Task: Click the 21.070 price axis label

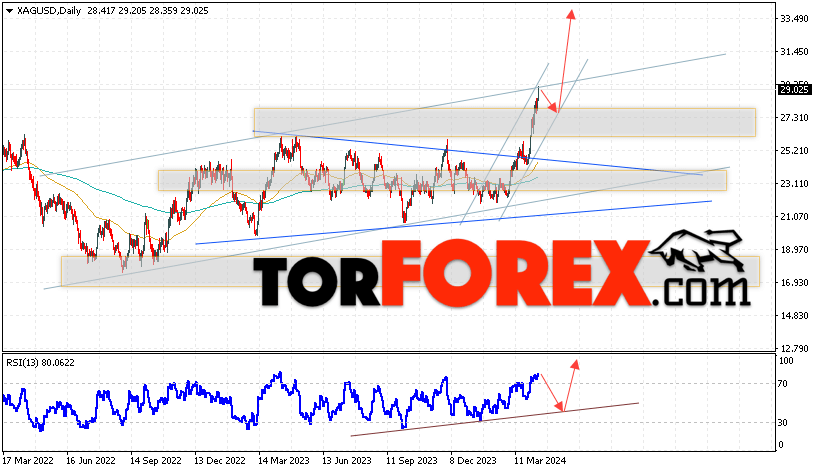Action: (794, 216)
